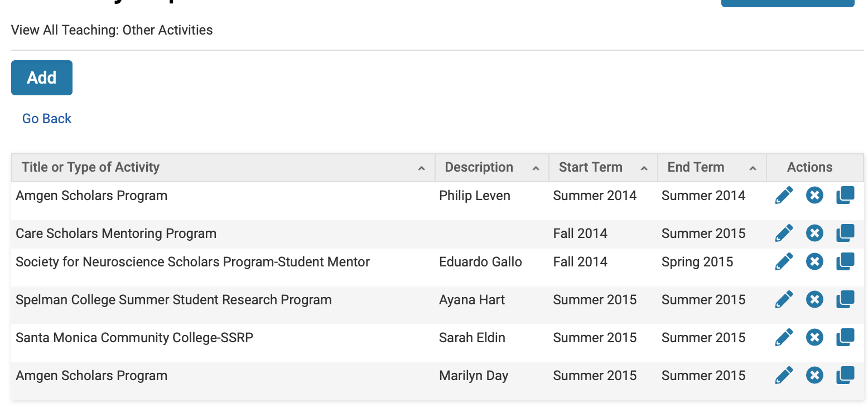Delete the Santa Monica Community College-SSRP row

coord(814,337)
